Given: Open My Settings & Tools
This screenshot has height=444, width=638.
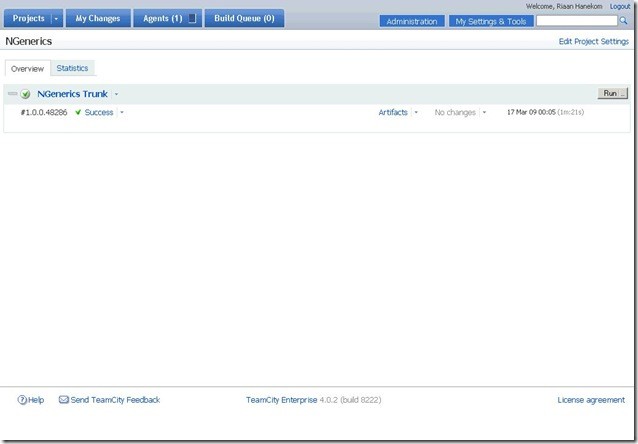Looking at the screenshot, I should (491, 21).
